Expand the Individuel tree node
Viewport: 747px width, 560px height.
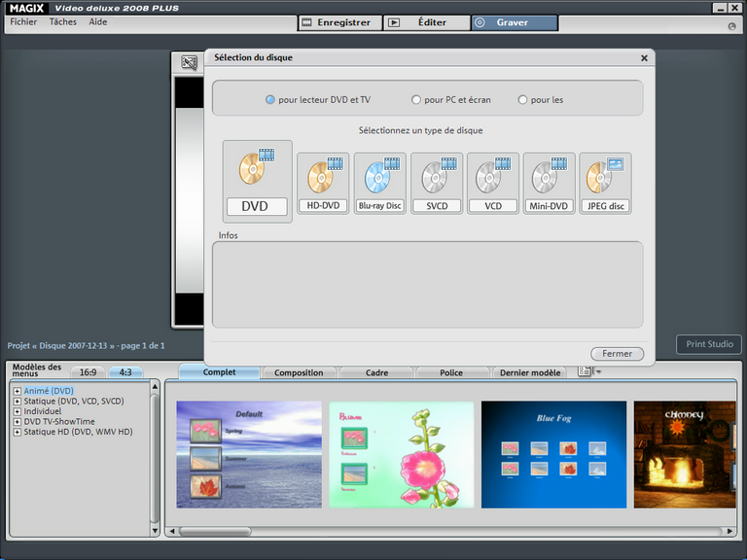pos(18,411)
